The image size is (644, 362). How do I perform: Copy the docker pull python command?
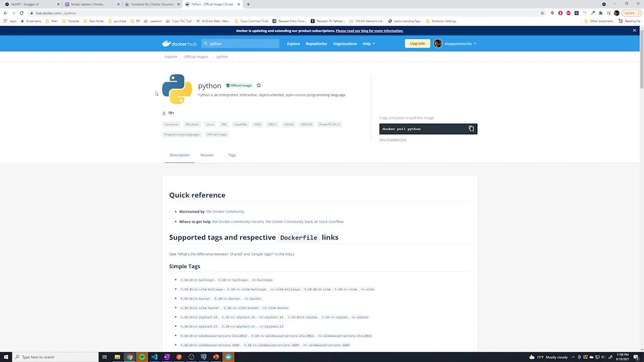tap(471, 129)
